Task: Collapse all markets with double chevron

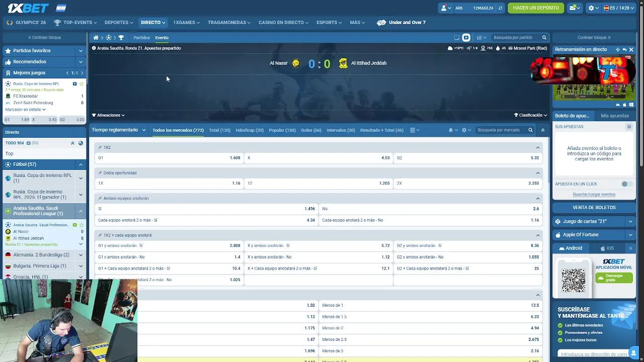Action: pyautogui.click(x=542, y=130)
